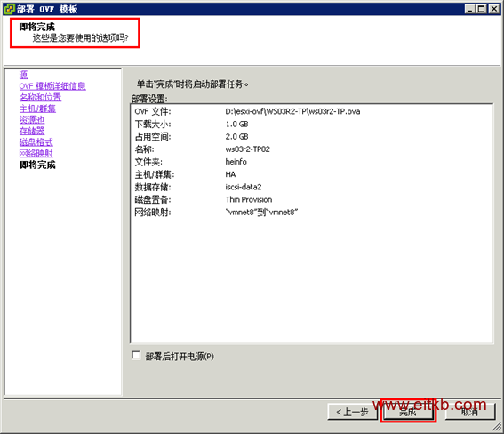This screenshot has width=504, height=434.
Task: Minimize the deploy OVF template window
Action: coord(469,9)
